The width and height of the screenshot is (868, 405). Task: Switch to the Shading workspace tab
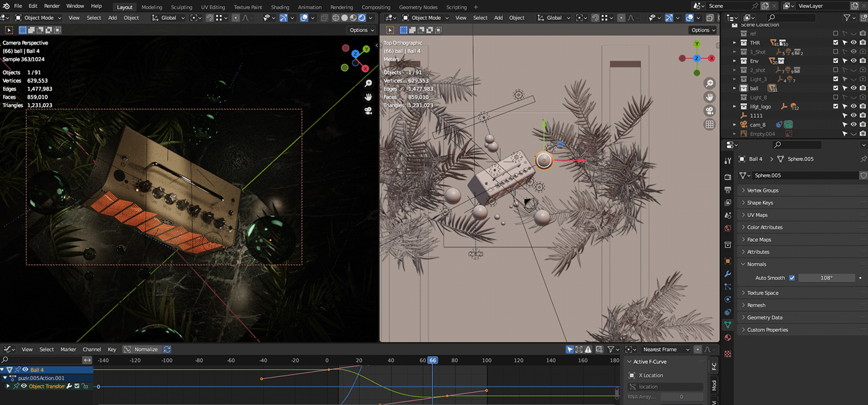point(280,7)
